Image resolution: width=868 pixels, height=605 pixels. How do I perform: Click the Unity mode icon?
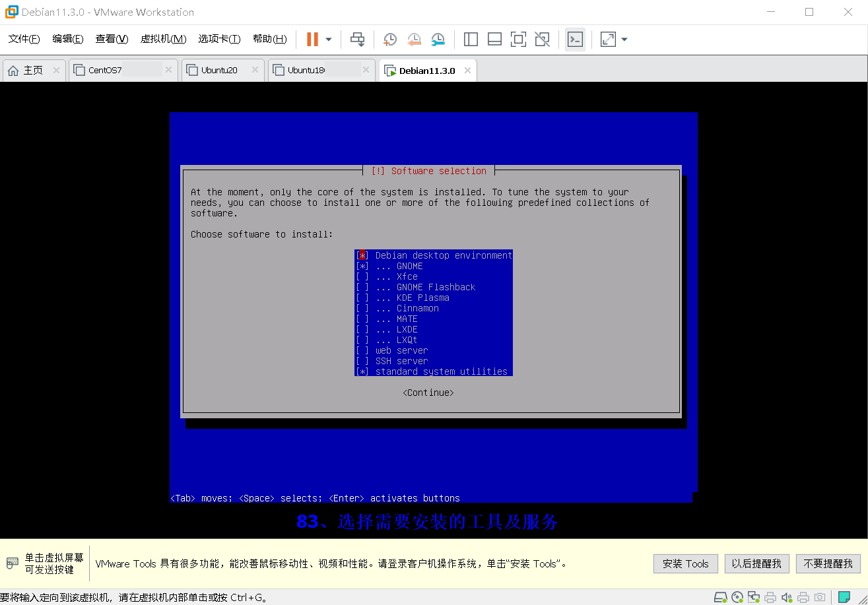(542, 40)
